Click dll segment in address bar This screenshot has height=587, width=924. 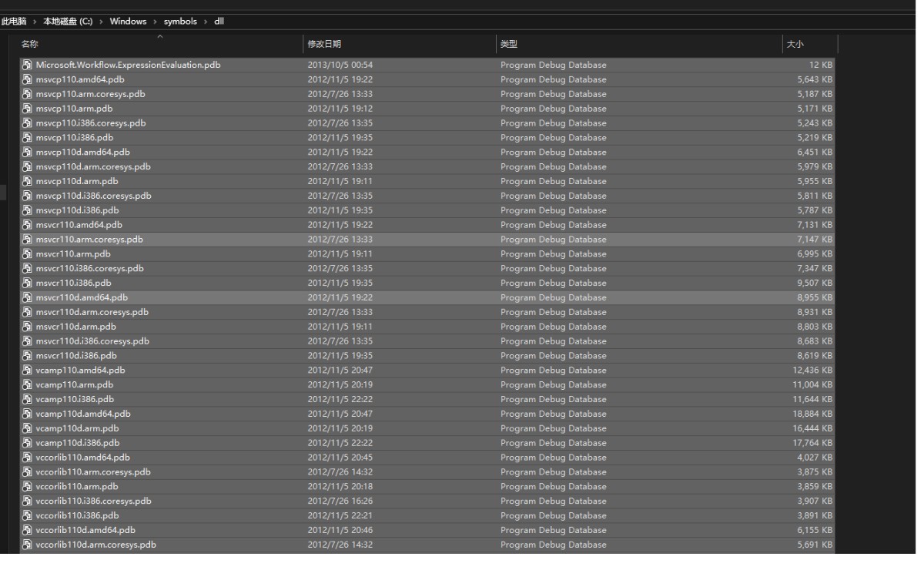point(219,22)
